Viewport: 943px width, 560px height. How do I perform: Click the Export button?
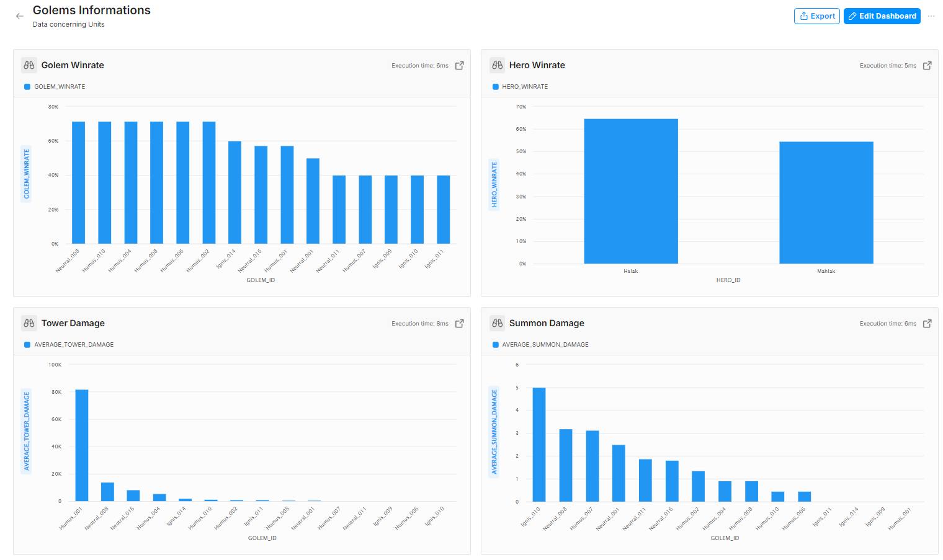click(816, 16)
